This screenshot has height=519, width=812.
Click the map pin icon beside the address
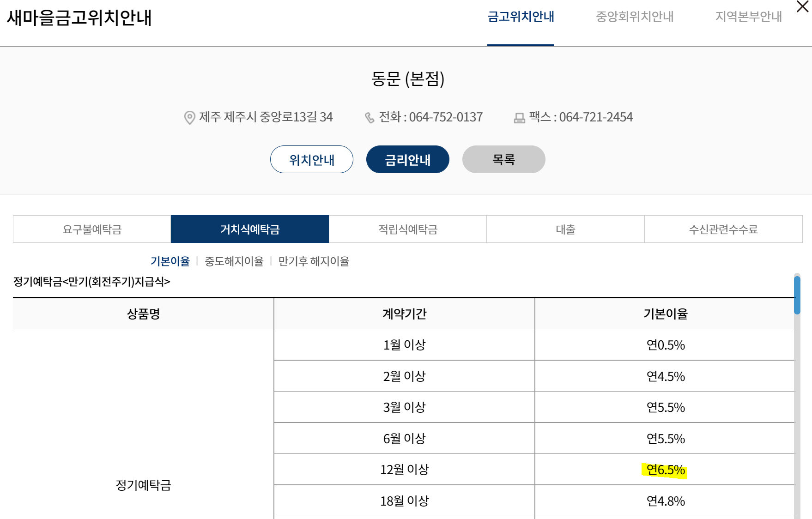click(x=189, y=118)
